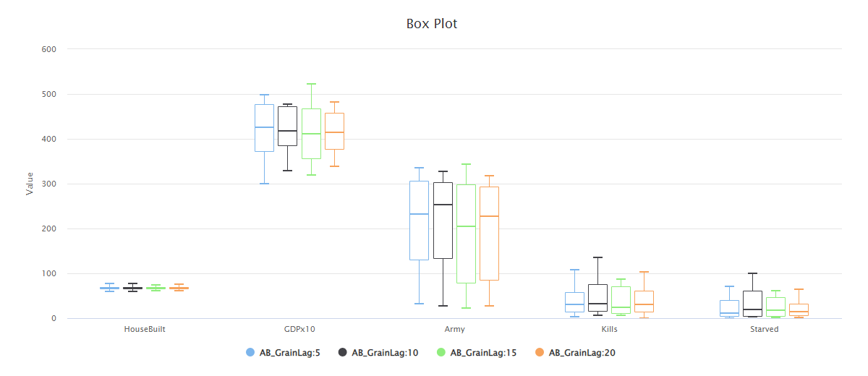
Task: Select the orange GDPx10 box
Action: click(334, 131)
